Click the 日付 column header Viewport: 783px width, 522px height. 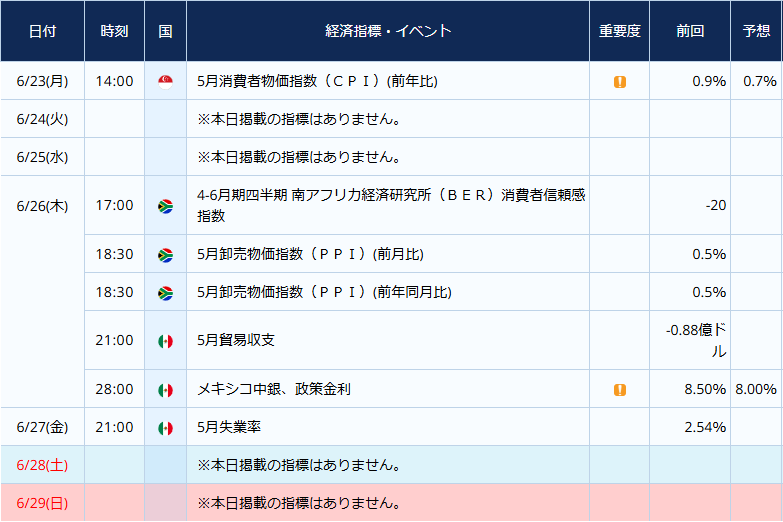click(42, 31)
